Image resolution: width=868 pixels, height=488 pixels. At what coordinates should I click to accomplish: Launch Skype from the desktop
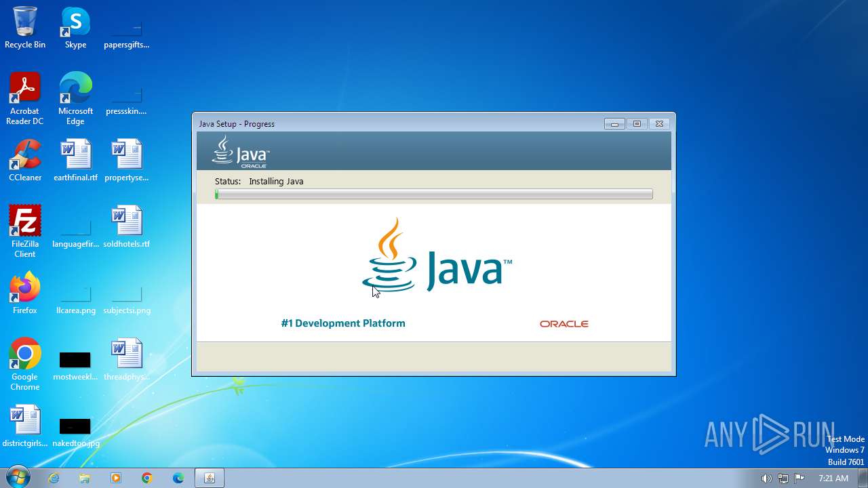75,28
